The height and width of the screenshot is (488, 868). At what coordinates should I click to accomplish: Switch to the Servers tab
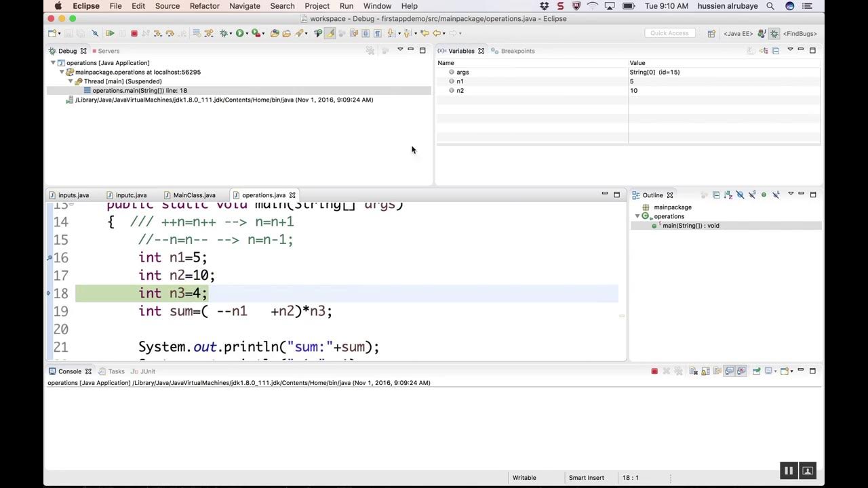coord(108,51)
